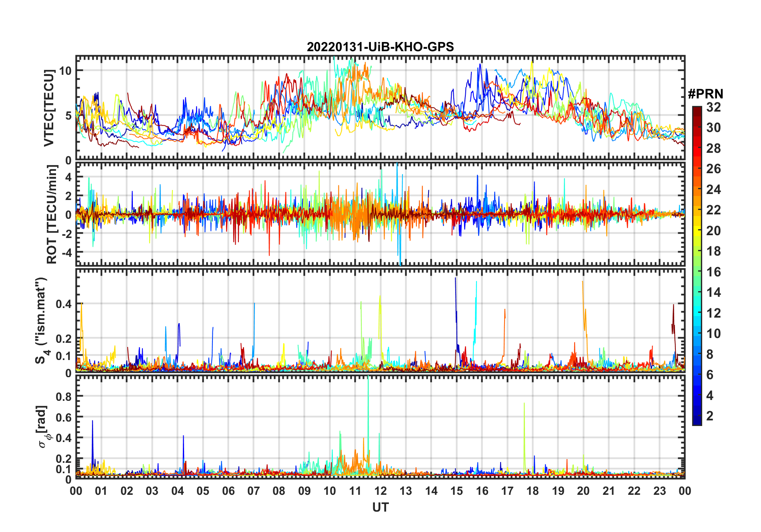The width and height of the screenshot is (761, 532).
Task: Click the 0.2 tick on S4 axis
Action: (64, 338)
